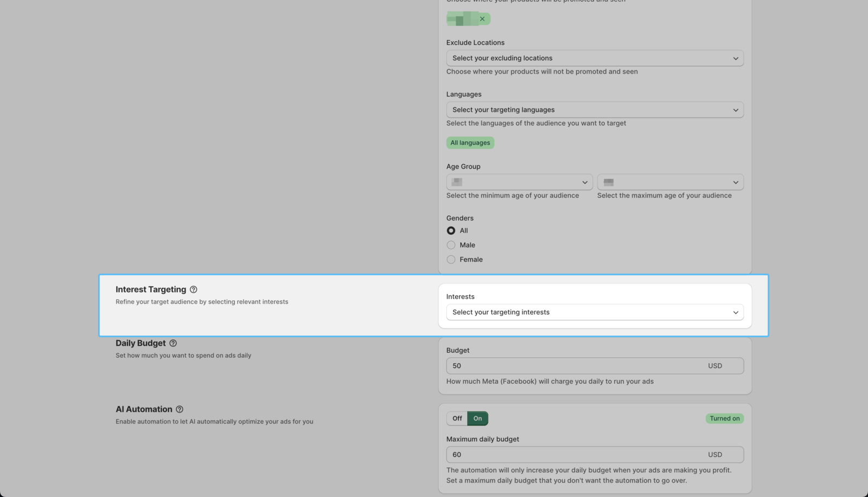Screen dimensions: 868x497
Task: Remove the selected location tag
Action: 482,19
